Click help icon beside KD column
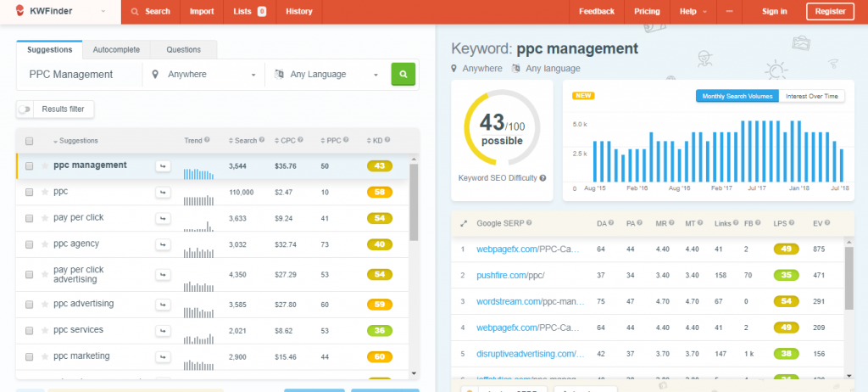Screen dimensions: 868x392 pos(387,140)
